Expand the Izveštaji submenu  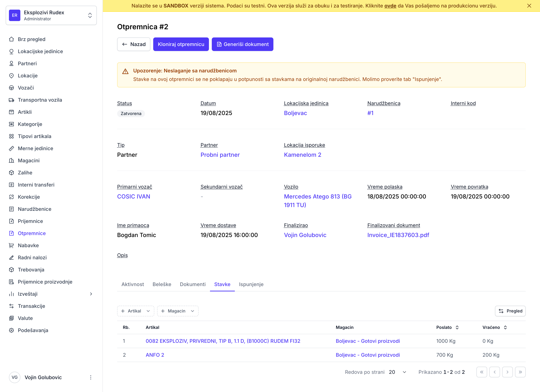click(x=91, y=294)
